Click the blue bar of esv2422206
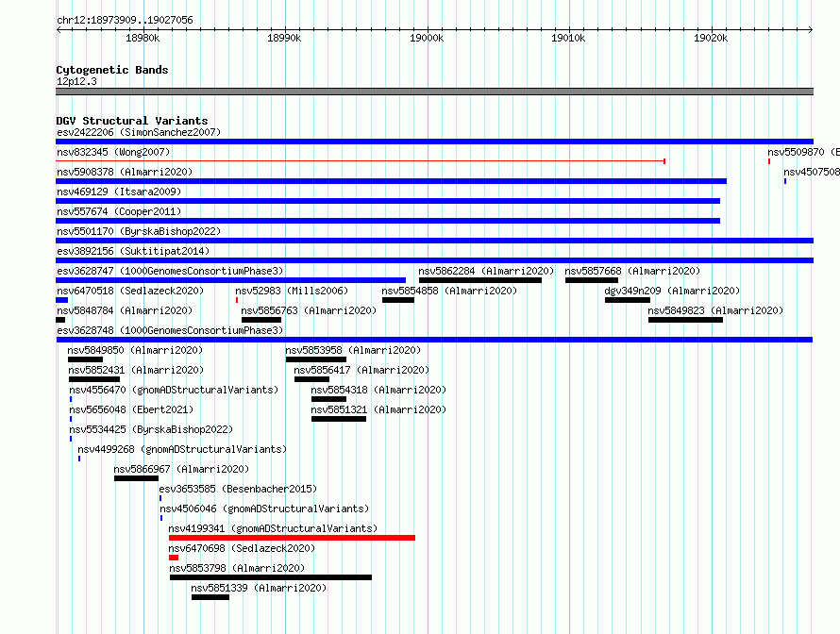Viewport: 840px width, 634px height. (x=434, y=142)
